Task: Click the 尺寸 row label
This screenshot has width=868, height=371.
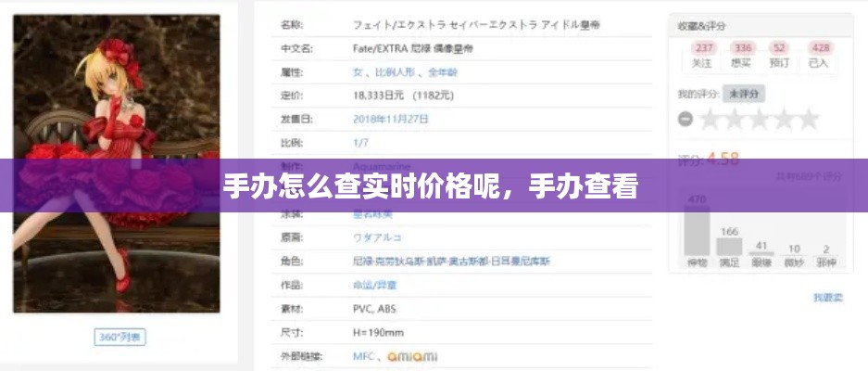Action: point(292,333)
